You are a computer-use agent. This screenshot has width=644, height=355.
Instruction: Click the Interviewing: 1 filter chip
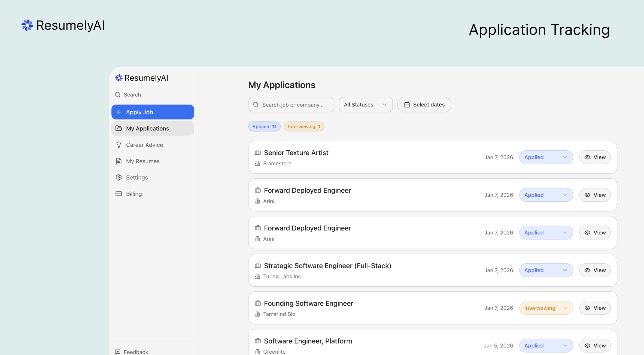tap(304, 126)
